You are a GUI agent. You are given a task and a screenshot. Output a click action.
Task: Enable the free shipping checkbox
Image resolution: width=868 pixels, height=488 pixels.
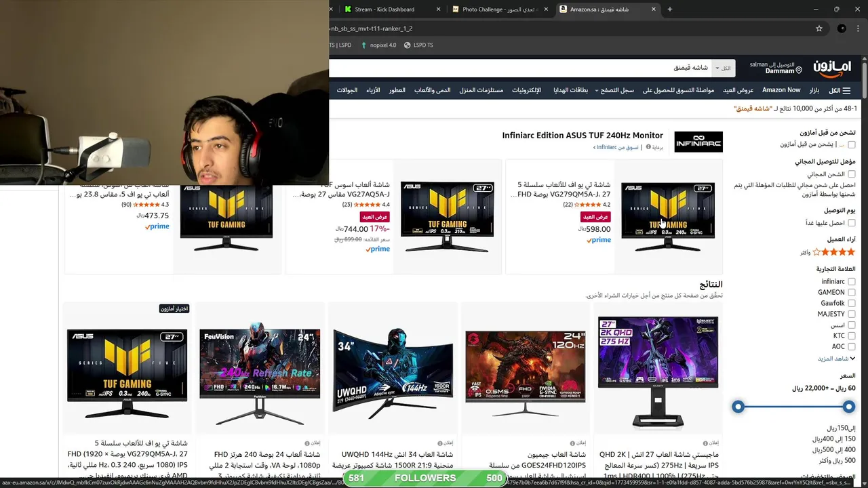(851, 174)
